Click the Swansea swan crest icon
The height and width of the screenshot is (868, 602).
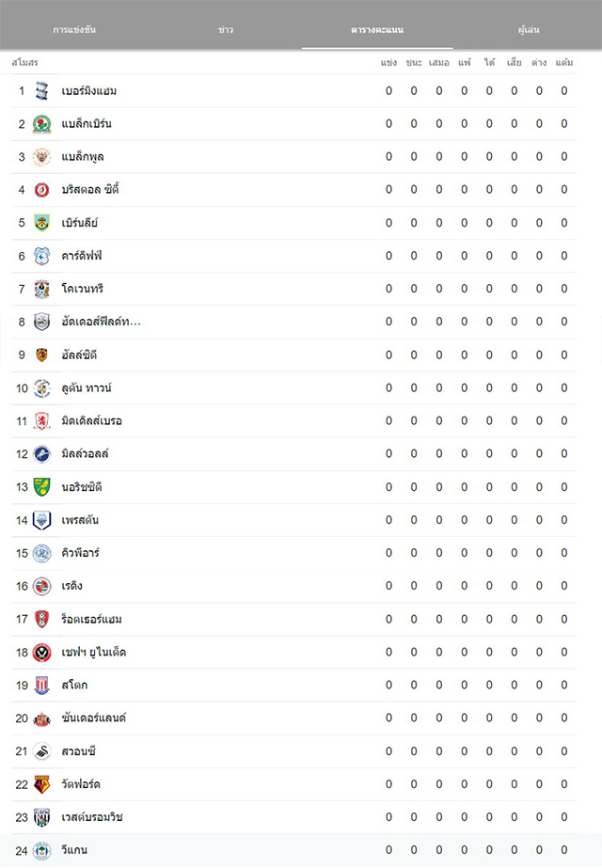point(41,751)
